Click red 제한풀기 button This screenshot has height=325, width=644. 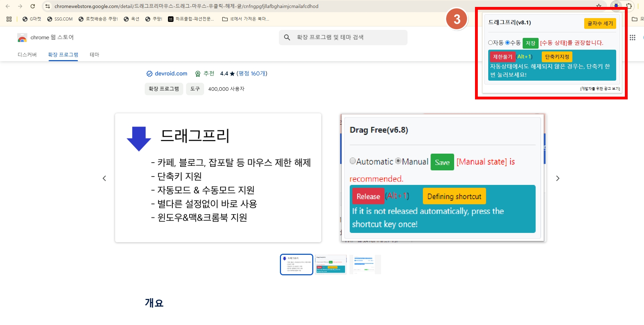point(502,57)
